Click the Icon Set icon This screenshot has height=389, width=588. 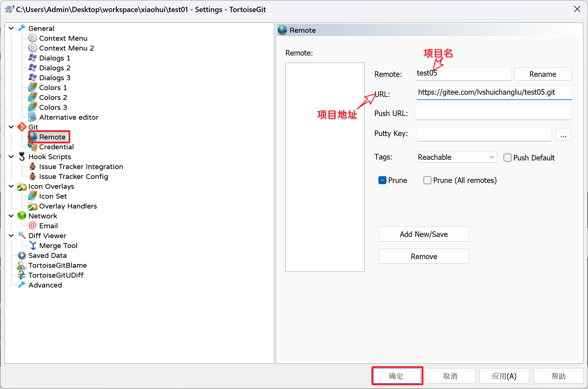(32, 196)
